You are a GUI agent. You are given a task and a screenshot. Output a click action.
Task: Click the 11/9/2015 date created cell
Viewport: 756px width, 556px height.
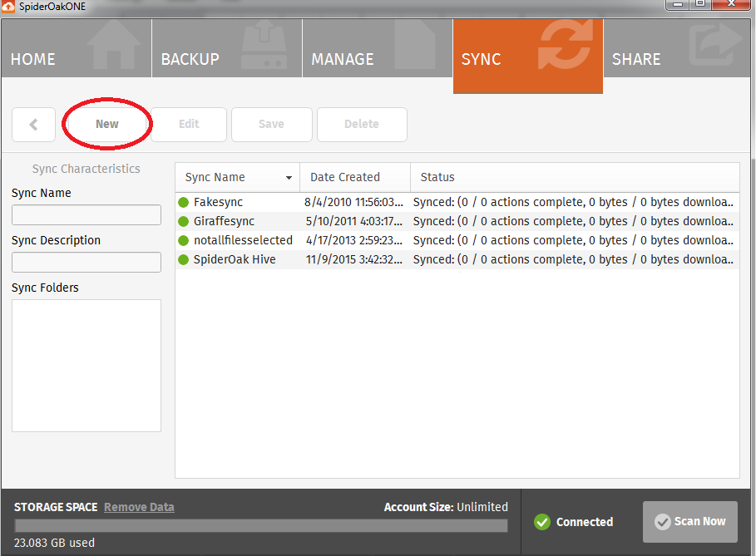(x=354, y=259)
